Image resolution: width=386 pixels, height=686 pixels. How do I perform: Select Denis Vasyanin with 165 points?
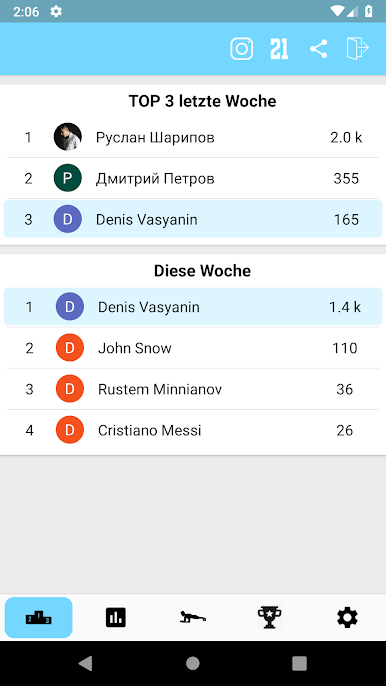[x=193, y=219]
